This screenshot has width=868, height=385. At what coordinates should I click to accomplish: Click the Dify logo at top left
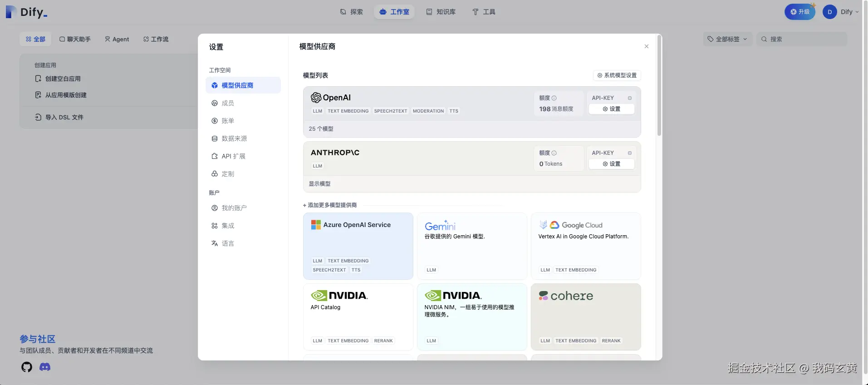click(26, 12)
